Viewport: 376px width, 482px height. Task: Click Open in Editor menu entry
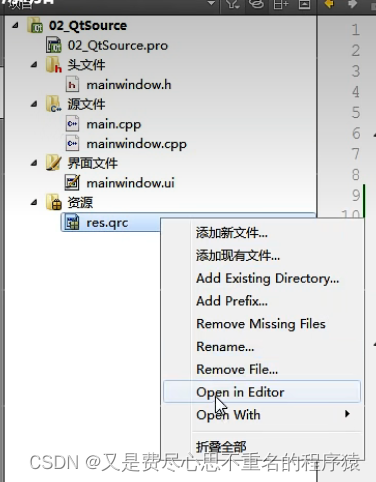click(262, 392)
